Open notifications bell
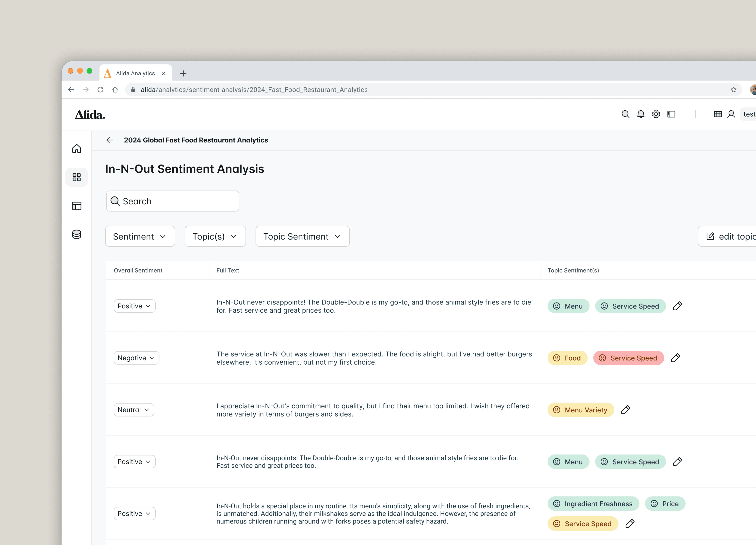The image size is (756, 545). [x=641, y=114]
